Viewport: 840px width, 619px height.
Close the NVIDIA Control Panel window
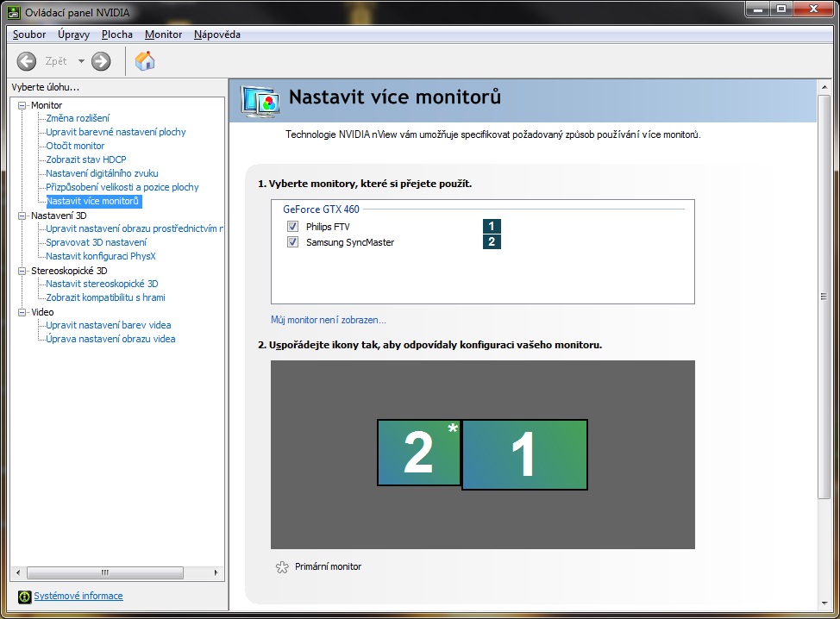coord(814,9)
